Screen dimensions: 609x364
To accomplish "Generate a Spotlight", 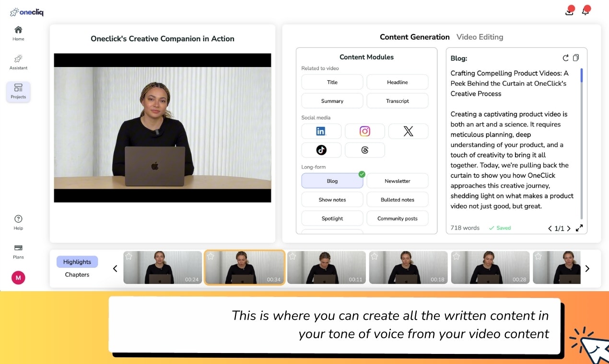I will click(332, 218).
